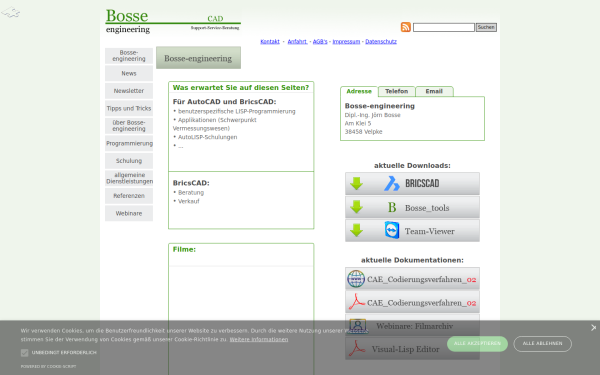Click the Alle ablehnen button
600x375 pixels.
coord(543,344)
